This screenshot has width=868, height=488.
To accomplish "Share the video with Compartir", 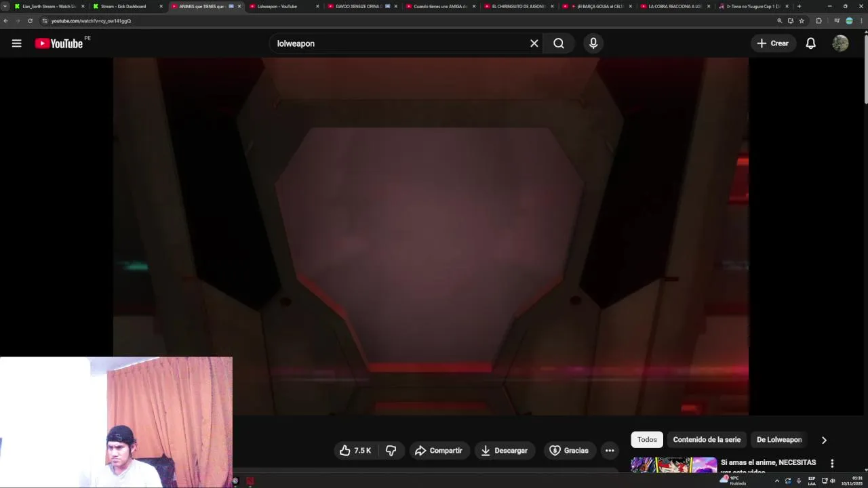I will point(439,451).
